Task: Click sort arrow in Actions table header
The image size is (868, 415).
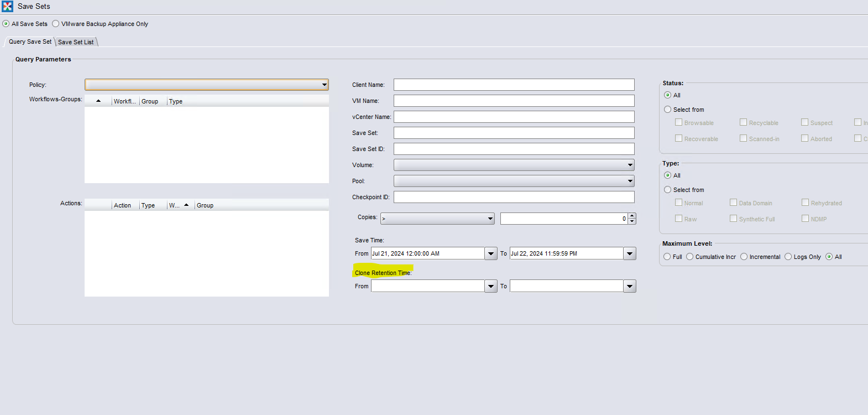Action: 186,205
